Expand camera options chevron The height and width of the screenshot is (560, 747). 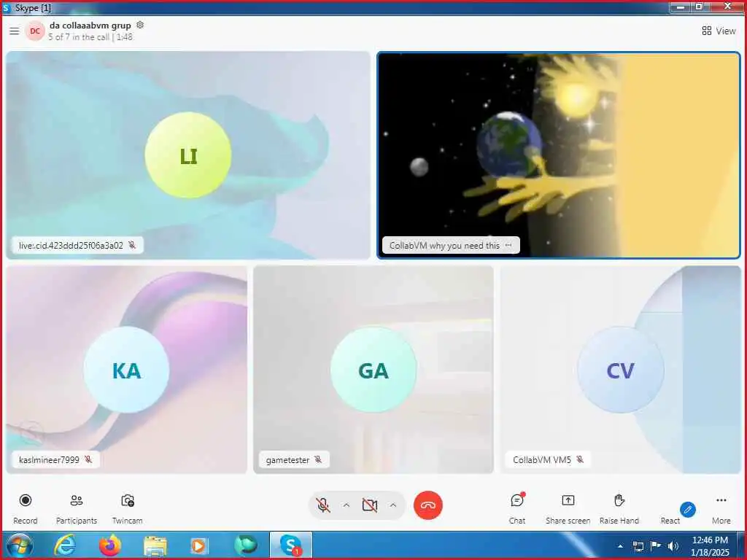[393, 505]
